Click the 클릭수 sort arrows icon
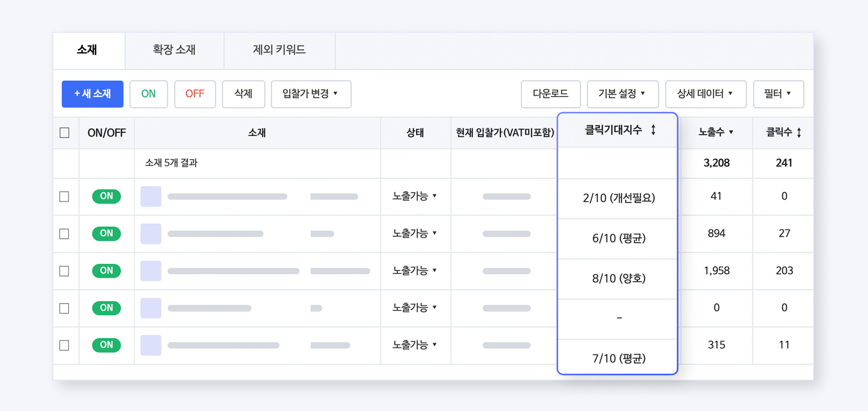868x411 pixels. [x=799, y=132]
